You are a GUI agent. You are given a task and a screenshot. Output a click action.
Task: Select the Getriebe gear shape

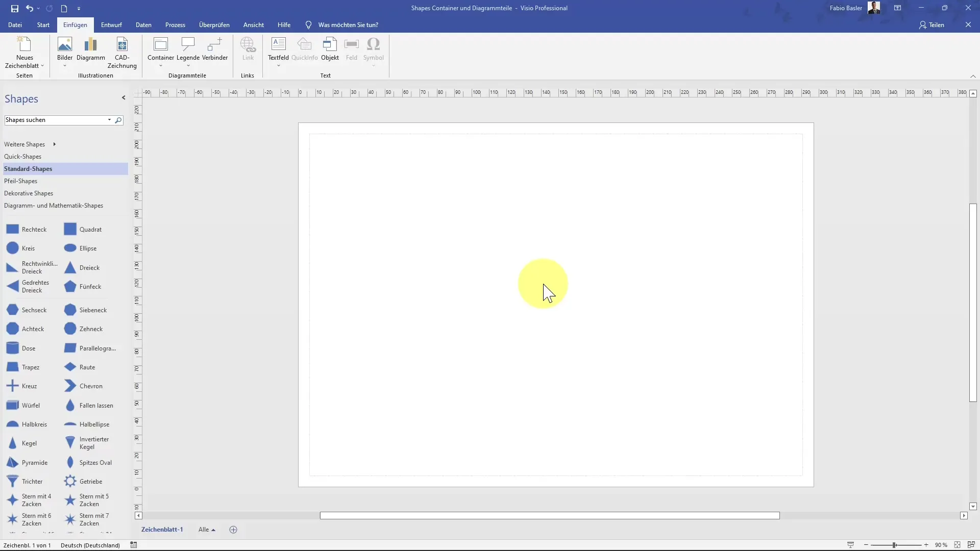point(83,482)
